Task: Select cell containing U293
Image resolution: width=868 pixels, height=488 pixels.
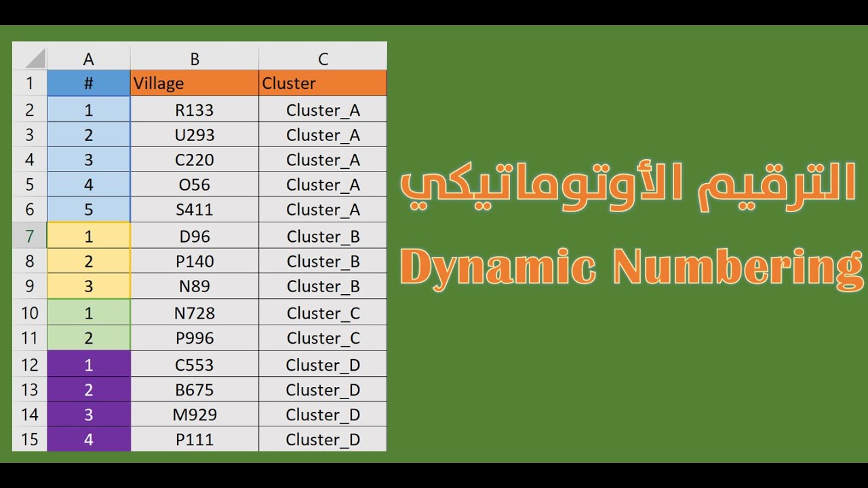Action: pos(195,135)
